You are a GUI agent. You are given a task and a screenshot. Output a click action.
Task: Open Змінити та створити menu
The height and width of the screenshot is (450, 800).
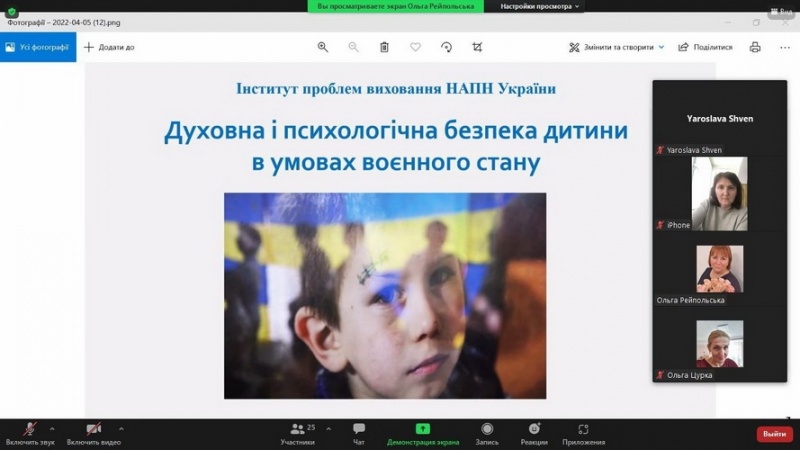click(x=611, y=47)
